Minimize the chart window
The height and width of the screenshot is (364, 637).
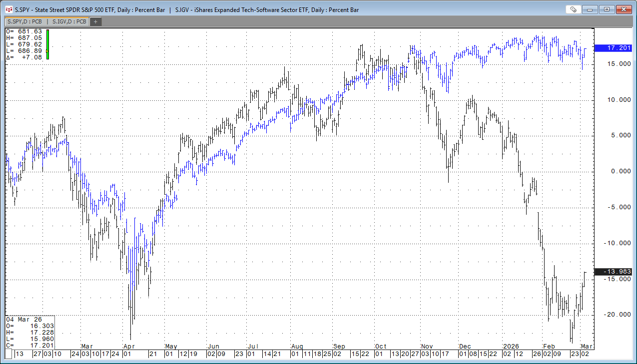[592, 9]
